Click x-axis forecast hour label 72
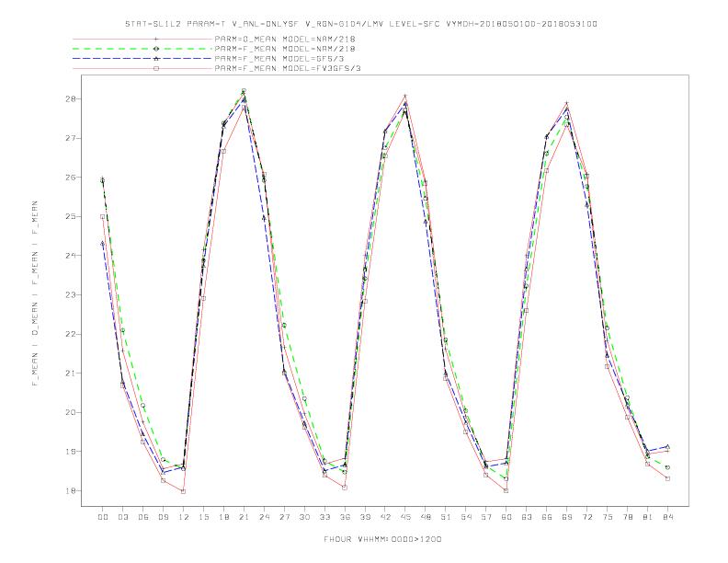The height and width of the screenshot is (563, 728). tap(586, 517)
